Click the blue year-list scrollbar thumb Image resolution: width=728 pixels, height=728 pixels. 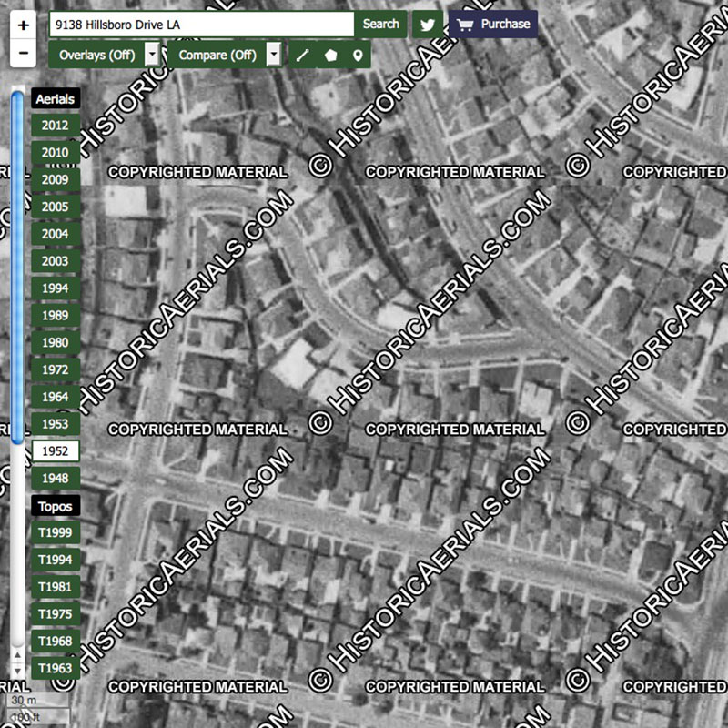coord(17,267)
